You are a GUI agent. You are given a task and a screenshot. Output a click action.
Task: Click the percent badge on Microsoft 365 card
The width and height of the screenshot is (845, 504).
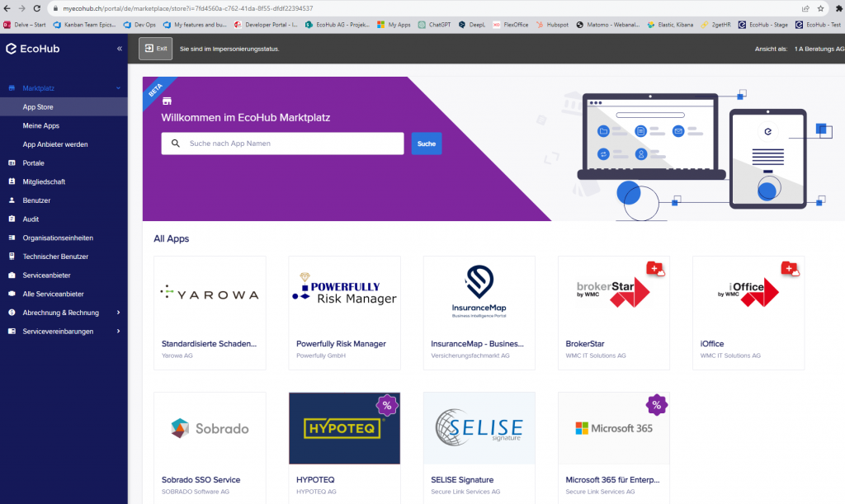point(656,405)
